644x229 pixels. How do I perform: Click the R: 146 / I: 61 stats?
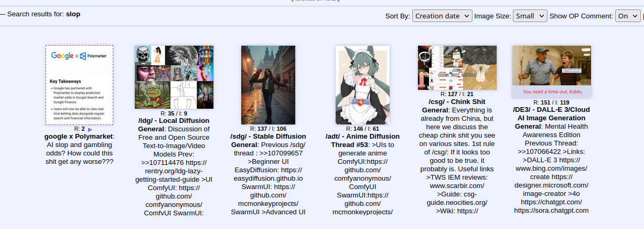[362, 129]
